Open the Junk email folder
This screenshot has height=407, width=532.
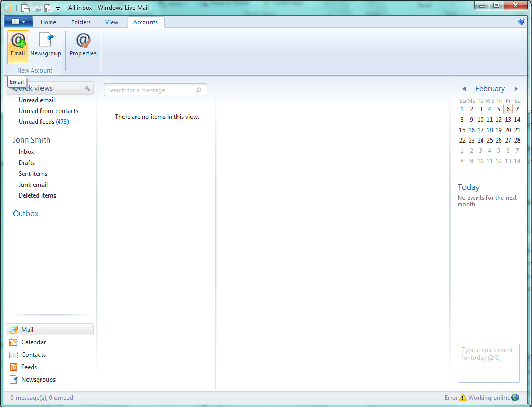pos(33,185)
